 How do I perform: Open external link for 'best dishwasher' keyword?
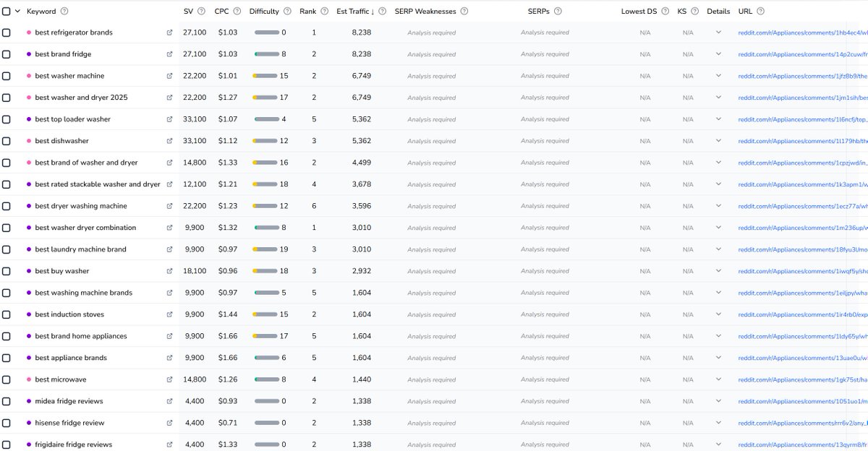point(169,140)
